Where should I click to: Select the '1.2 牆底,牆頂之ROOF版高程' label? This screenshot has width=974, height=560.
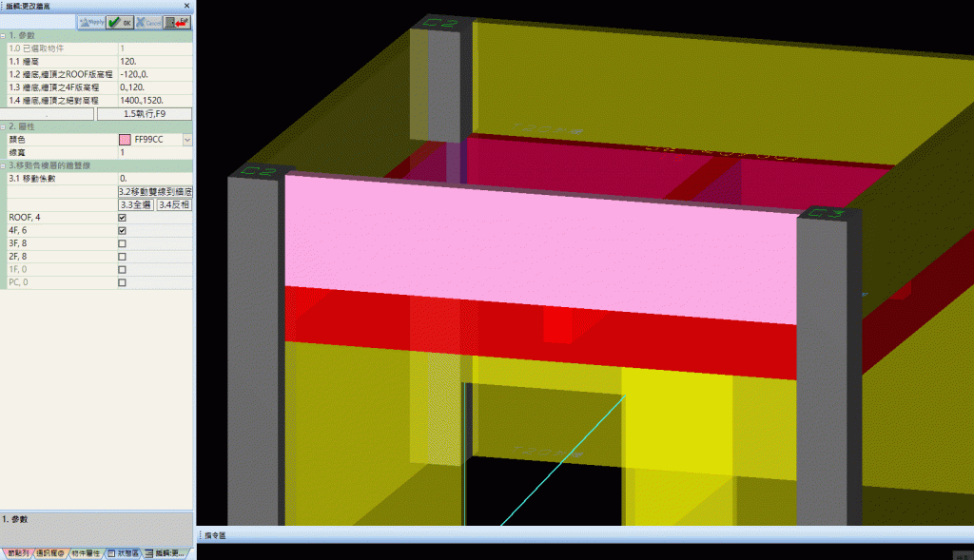pyautogui.click(x=61, y=74)
